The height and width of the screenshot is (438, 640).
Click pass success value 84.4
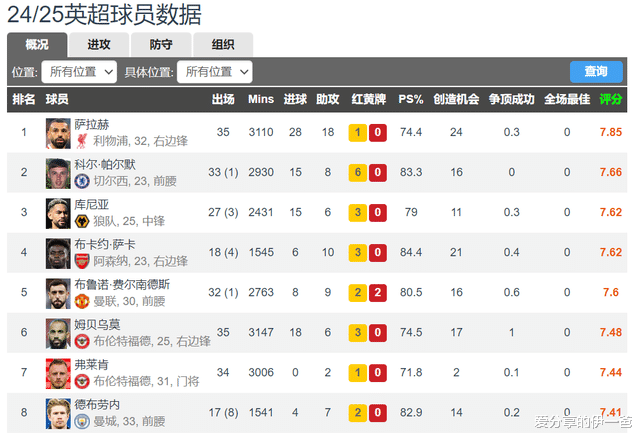pyautogui.click(x=411, y=252)
